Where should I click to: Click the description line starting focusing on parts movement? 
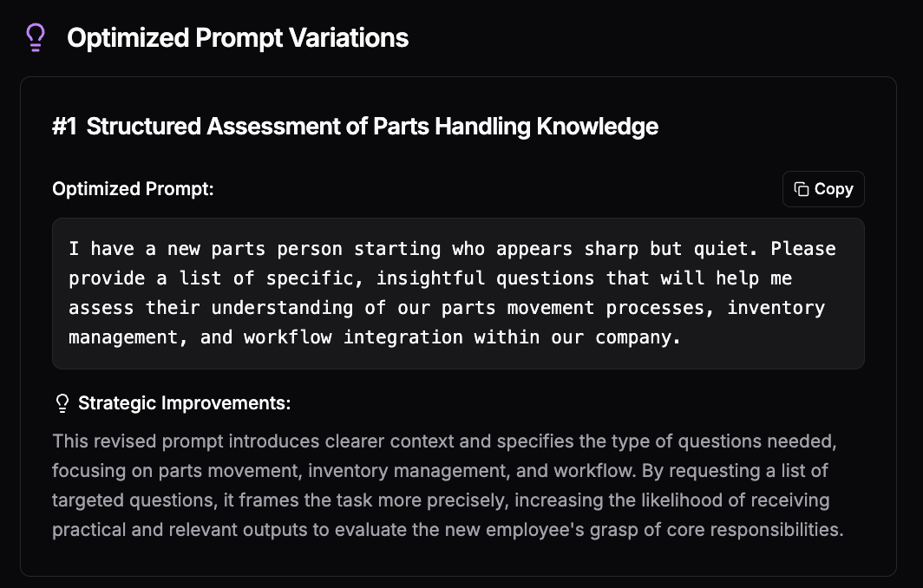coord(440,471)
